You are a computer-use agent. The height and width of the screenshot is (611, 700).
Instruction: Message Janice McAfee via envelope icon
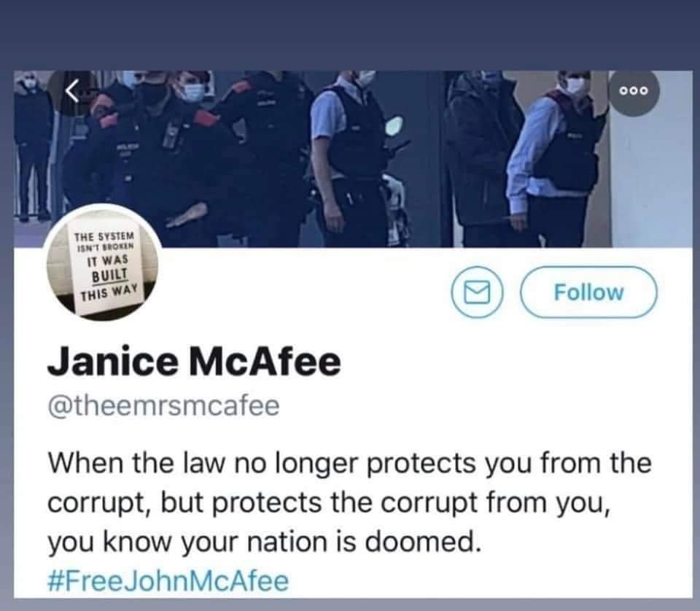coord(476,292)
